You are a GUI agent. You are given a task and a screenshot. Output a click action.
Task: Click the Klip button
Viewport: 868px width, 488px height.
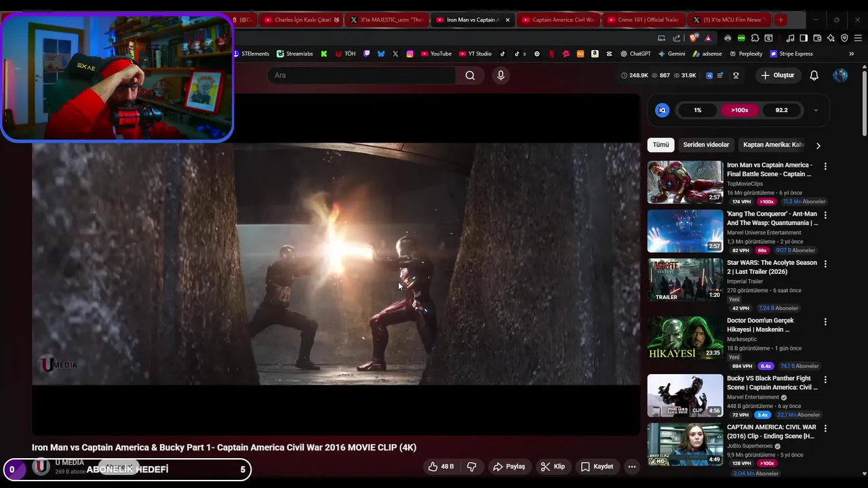pyautogui.click(x=553, y=466)
